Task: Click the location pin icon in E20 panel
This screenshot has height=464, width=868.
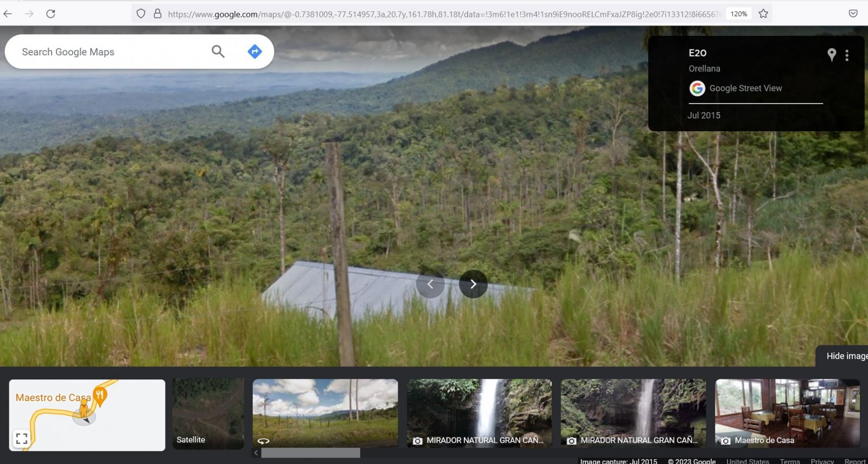Action: click(831, 54)
